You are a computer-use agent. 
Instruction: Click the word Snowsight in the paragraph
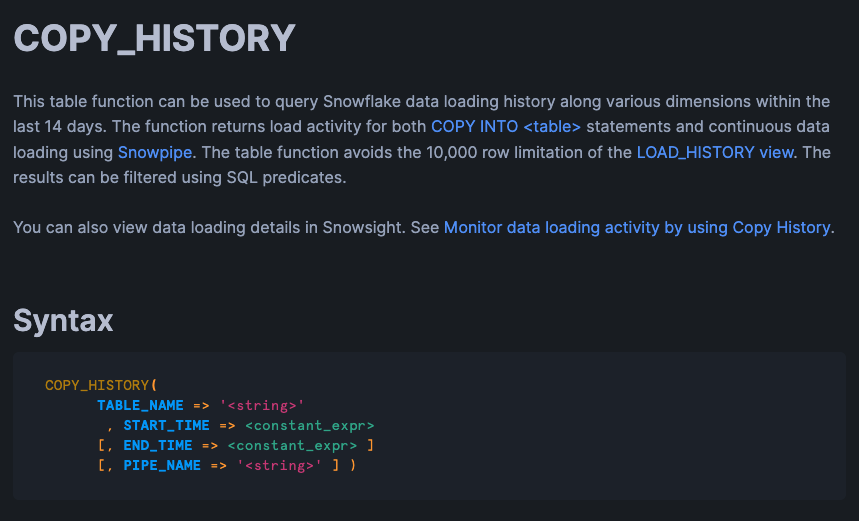coord(365,228)
